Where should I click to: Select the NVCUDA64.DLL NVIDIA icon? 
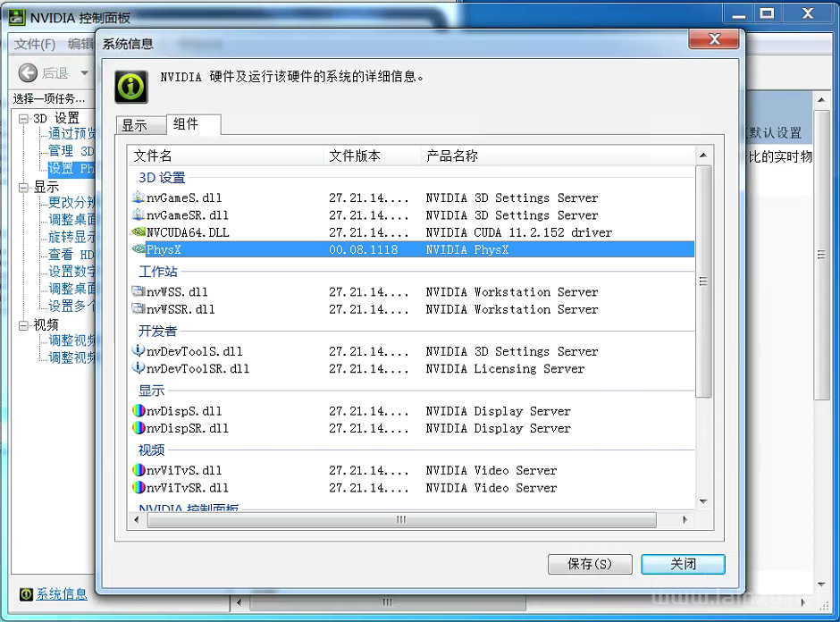point(139,232)
